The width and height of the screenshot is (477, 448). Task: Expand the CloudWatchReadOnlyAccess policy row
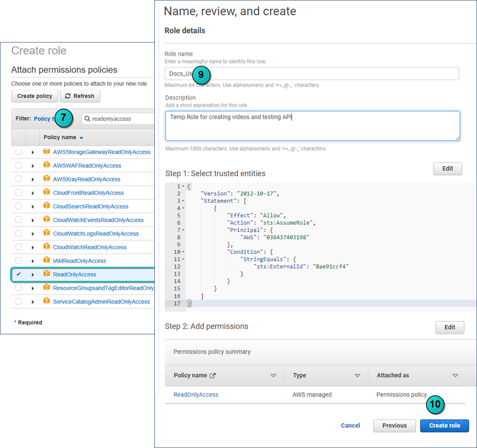[33, 248]
